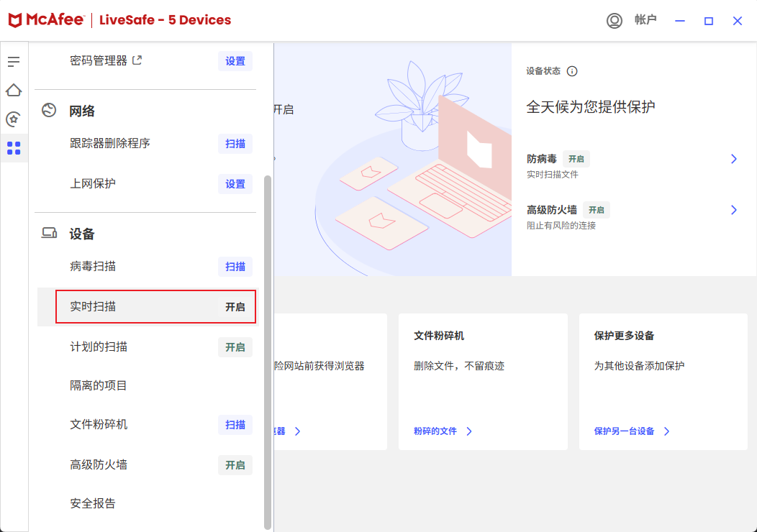Maximize the McAfee window

click(709, 21)
